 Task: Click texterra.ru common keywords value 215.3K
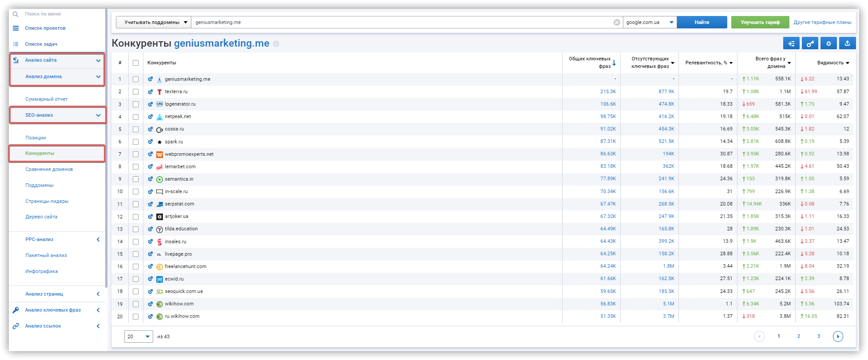click(x=608, y=91)
